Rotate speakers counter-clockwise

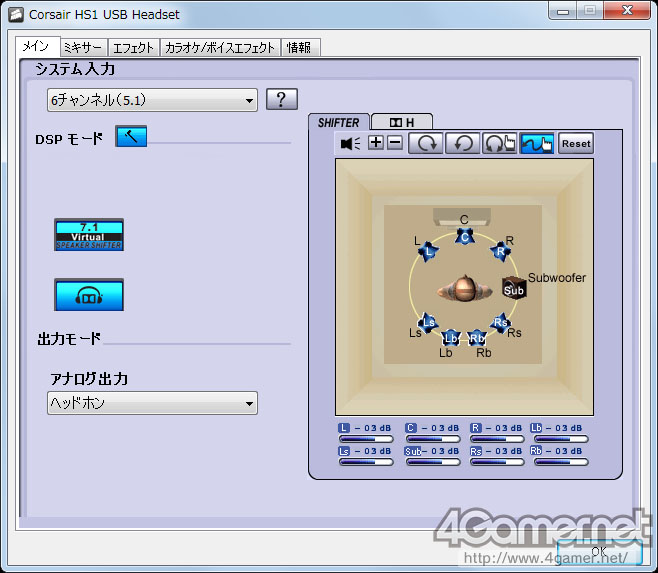[x=462, y=143]
